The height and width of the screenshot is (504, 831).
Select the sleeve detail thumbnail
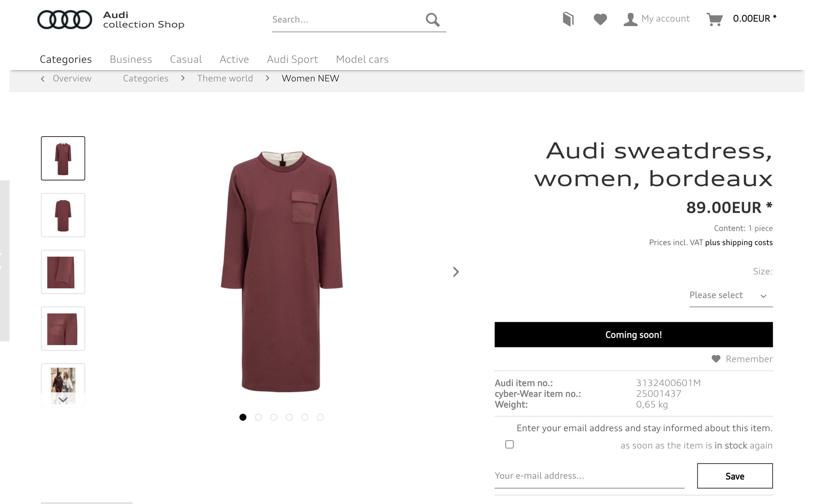click(63, 272)
